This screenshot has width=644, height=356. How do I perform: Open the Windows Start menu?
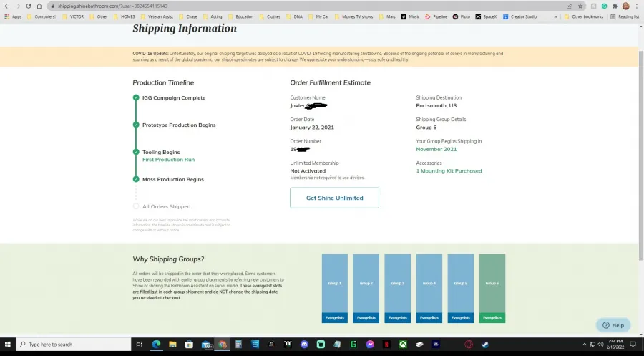point(7,345)
